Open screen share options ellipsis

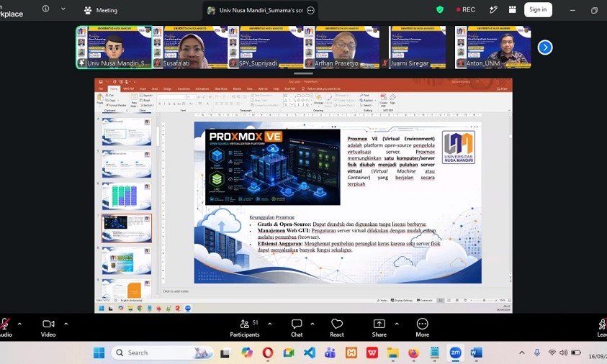310,11
